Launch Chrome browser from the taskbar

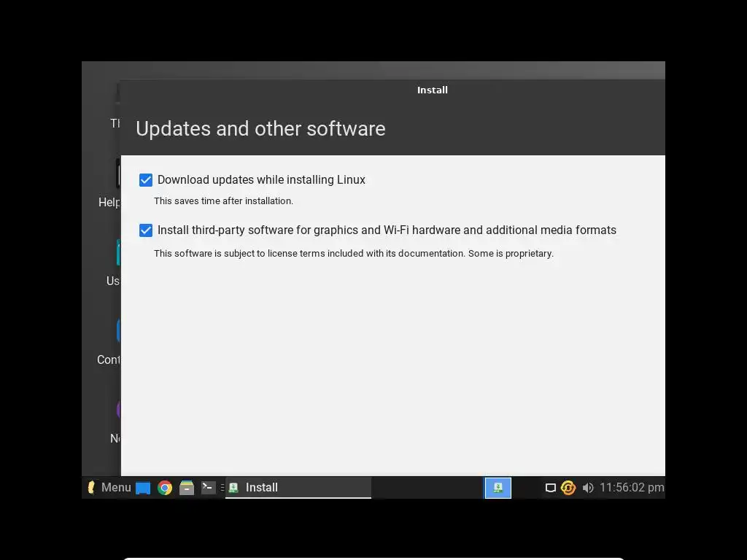(165, 488)
